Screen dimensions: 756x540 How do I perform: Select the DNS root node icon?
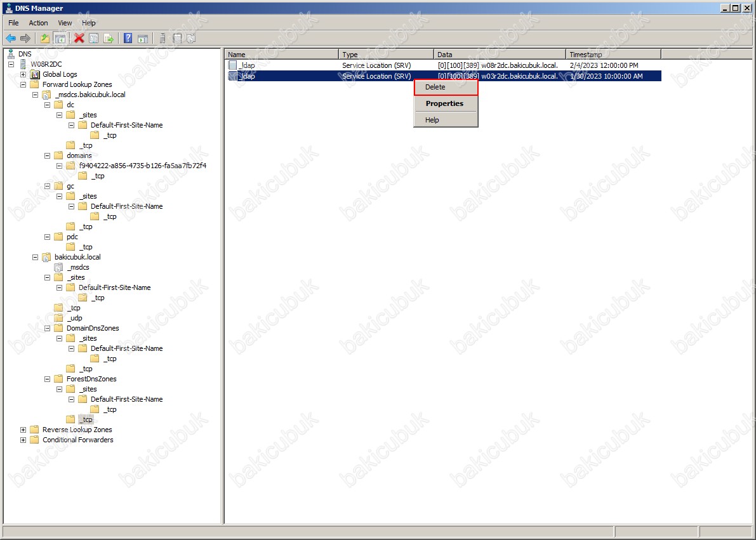click(11, 53)
